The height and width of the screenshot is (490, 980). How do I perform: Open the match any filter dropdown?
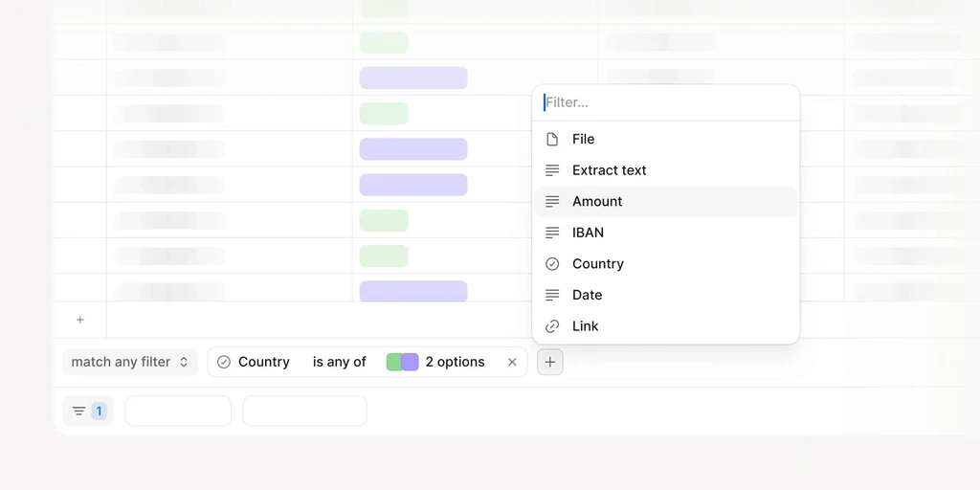point(130,362)
